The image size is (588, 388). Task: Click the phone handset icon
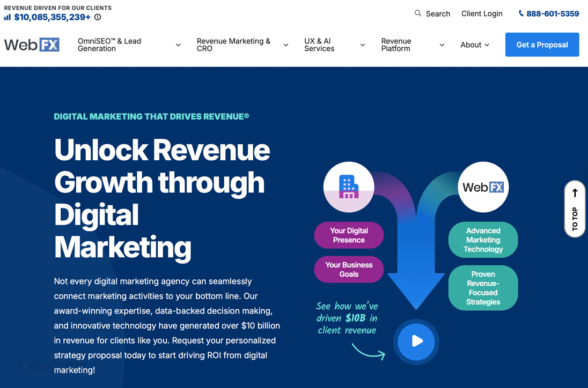tap(521, 13)
